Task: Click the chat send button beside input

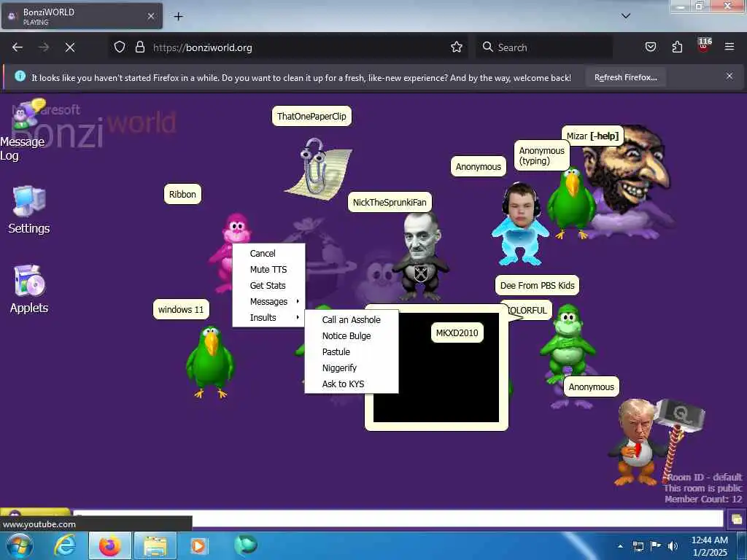Action: click(x=736, y=519)
